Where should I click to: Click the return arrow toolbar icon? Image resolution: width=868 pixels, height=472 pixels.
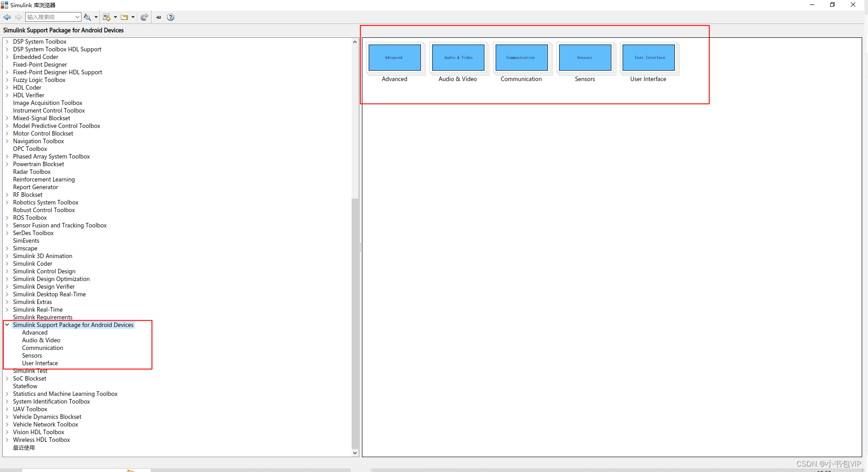[x=144, y=17]
